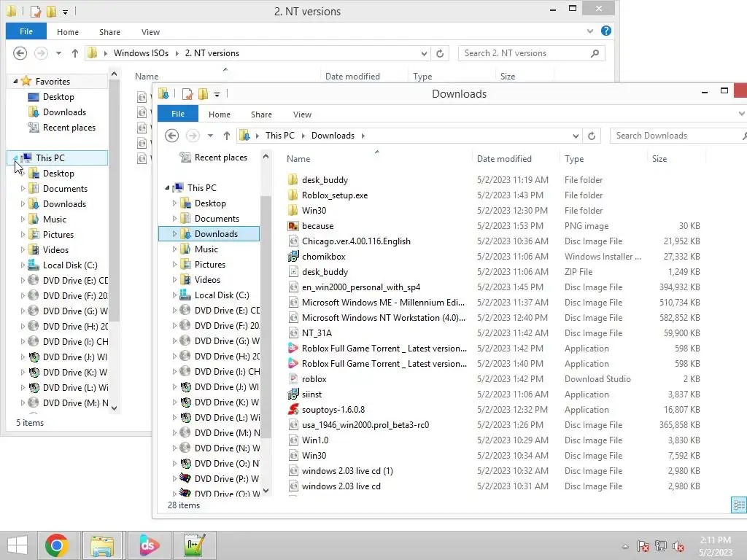Select the roblox Download Studio file icon
This screenshot has width=747, height=560.
293,379
